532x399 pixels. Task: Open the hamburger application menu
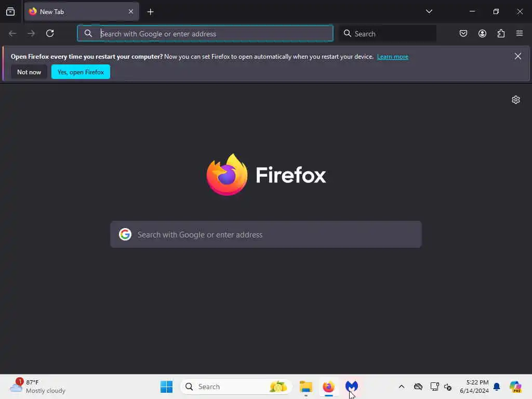click(520, 33)
